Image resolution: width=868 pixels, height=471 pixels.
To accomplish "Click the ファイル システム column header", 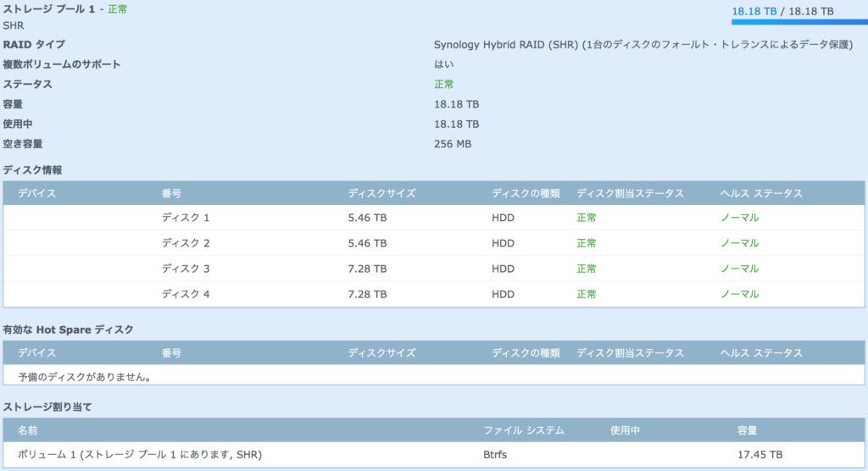I will [523, 430].
